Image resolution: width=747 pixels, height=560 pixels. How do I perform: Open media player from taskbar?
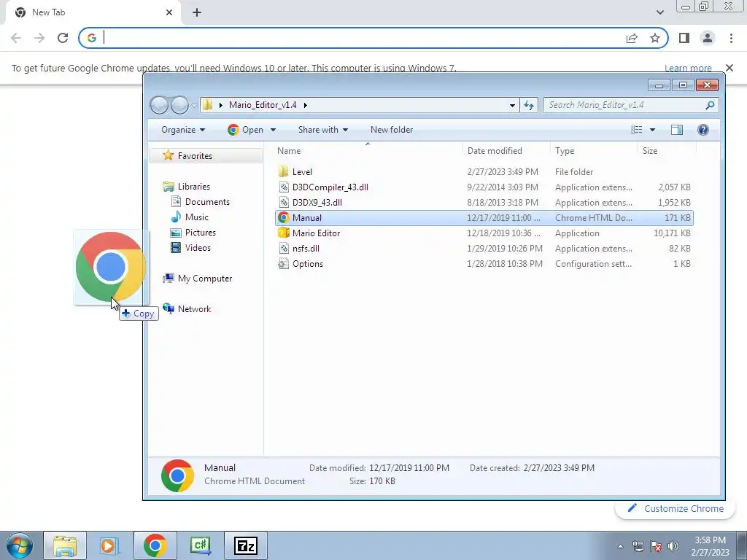[109, 545]
